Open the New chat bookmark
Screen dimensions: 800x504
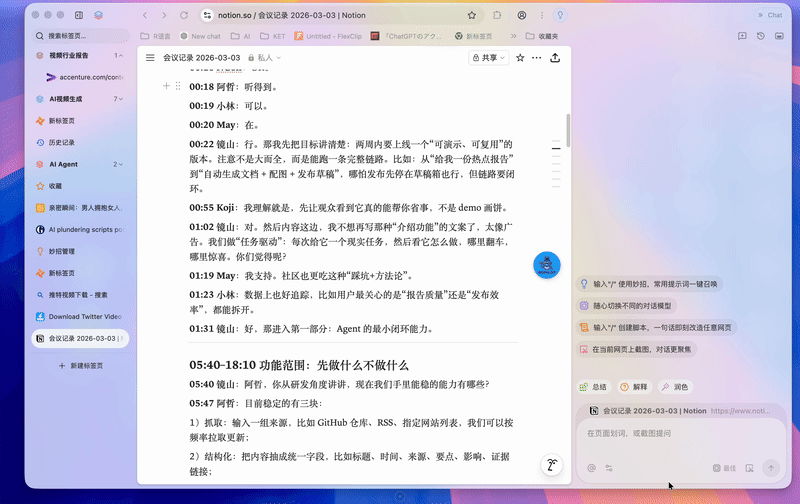[x=201, y=36]
